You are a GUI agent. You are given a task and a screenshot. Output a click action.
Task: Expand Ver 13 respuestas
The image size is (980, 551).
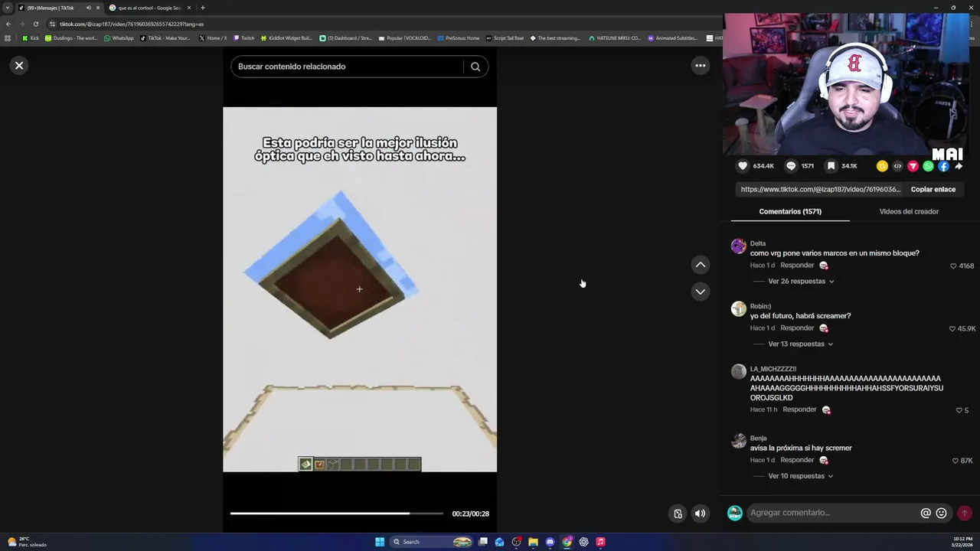pos(800,344)
